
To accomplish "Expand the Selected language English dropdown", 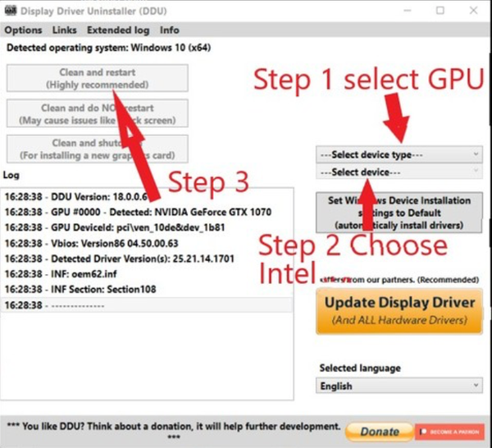I will pos(399,386).
